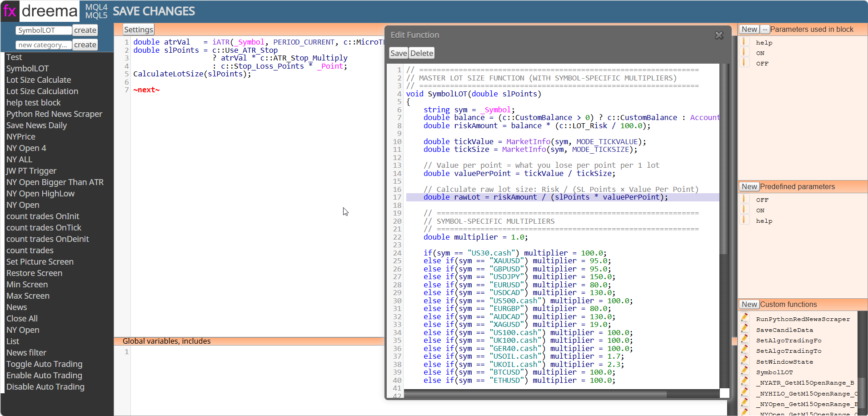Click the pencil icon next to RunPythonRedNewsScraper
868x416 pixels.
click(x=744, y=318)
